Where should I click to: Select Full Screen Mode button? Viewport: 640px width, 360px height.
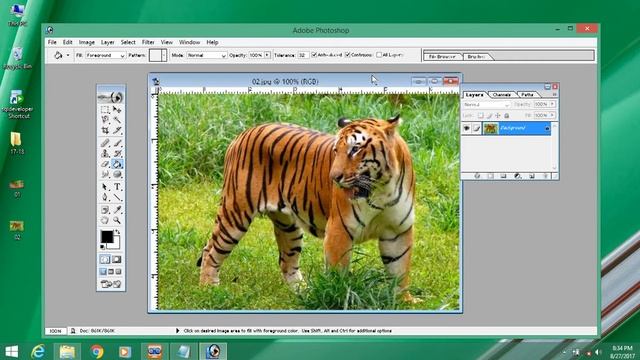click(118, 271)
